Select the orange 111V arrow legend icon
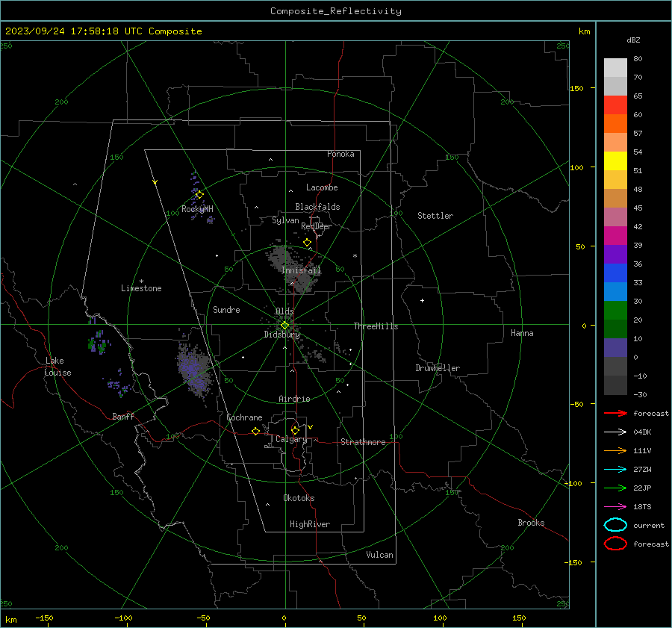This screenshot has width=672, height=628. pos(615,450)
